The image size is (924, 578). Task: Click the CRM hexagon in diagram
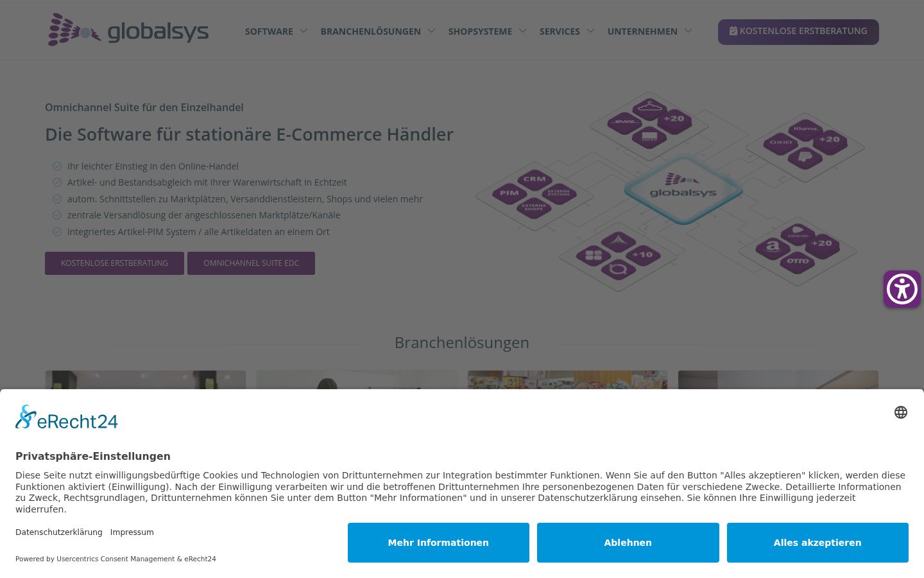click(x=535, y=179)
